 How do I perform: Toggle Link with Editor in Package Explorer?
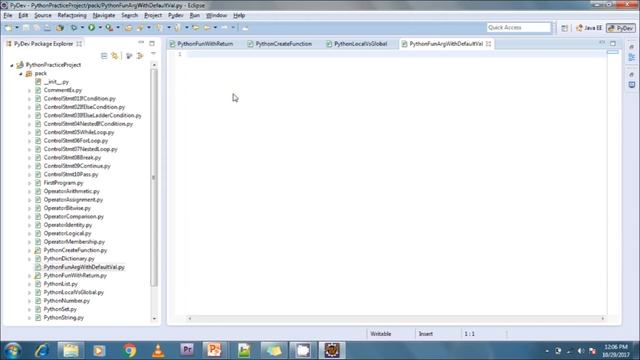[115, 56]
